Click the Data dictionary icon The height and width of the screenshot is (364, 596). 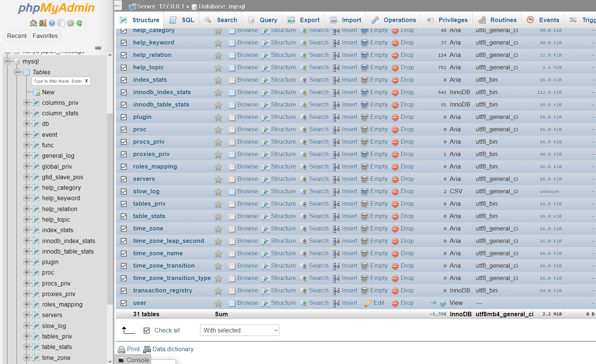pos(147,349)
